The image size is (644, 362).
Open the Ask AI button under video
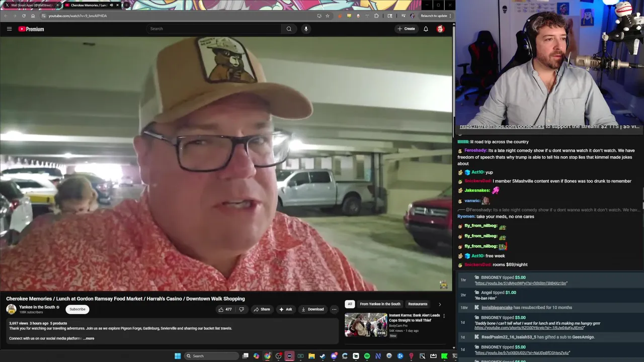pos(285,309)
